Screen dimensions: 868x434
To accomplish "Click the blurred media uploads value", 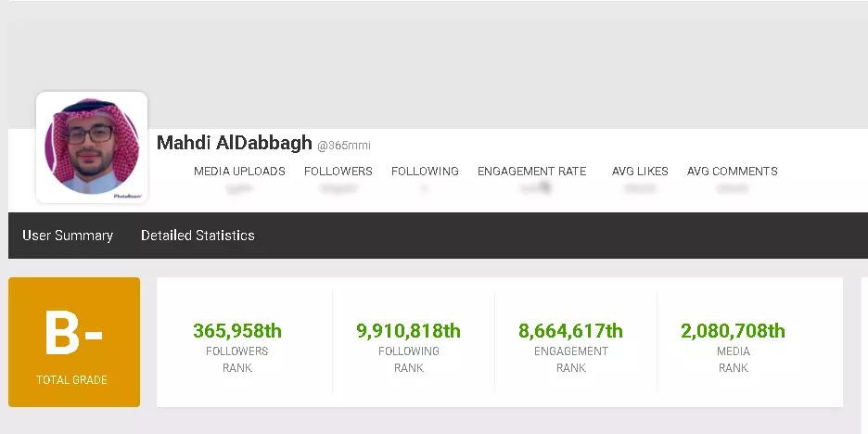I will click(x=239, y=189).
